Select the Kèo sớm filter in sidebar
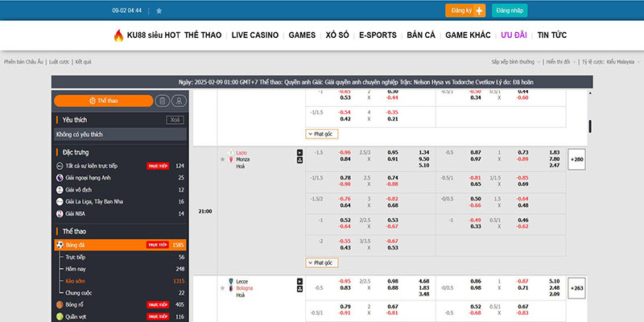Screen dimensions: 644x322 (x=76, y=280)
